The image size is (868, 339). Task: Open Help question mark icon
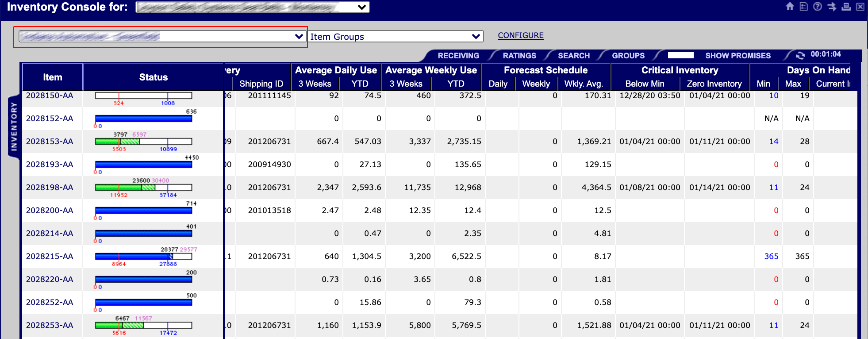818,7
